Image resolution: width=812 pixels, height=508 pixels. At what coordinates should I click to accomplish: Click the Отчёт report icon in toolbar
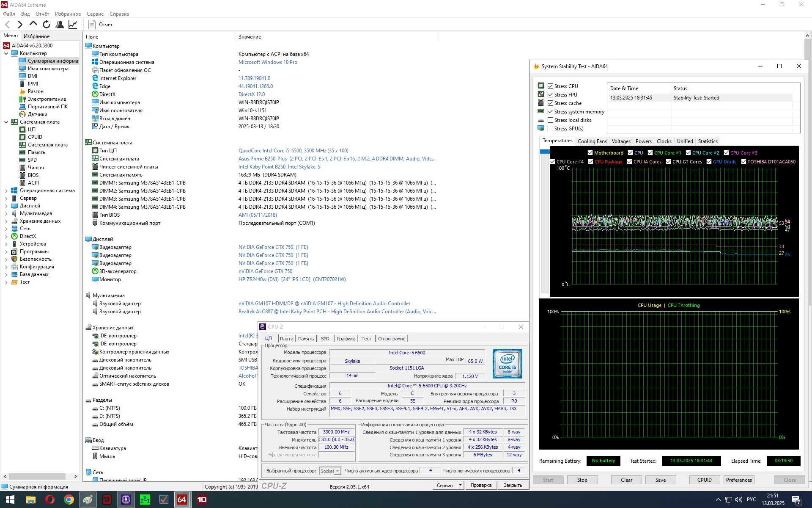[x=92, y=25]
